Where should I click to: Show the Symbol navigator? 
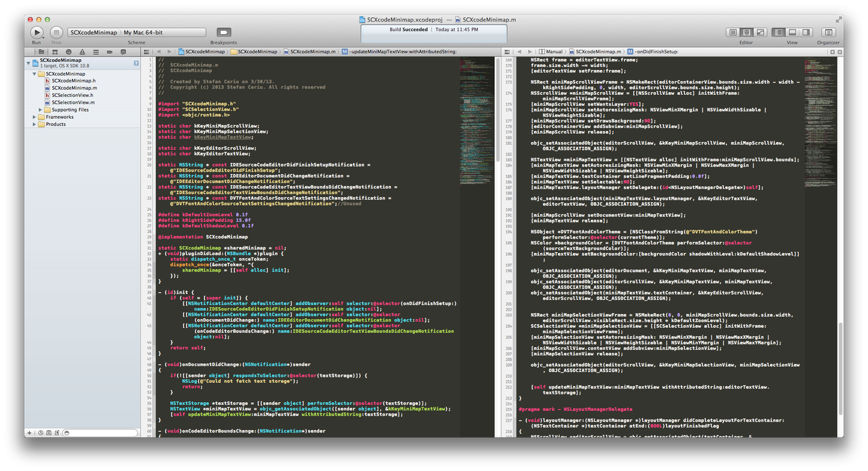tap(55, 52)
